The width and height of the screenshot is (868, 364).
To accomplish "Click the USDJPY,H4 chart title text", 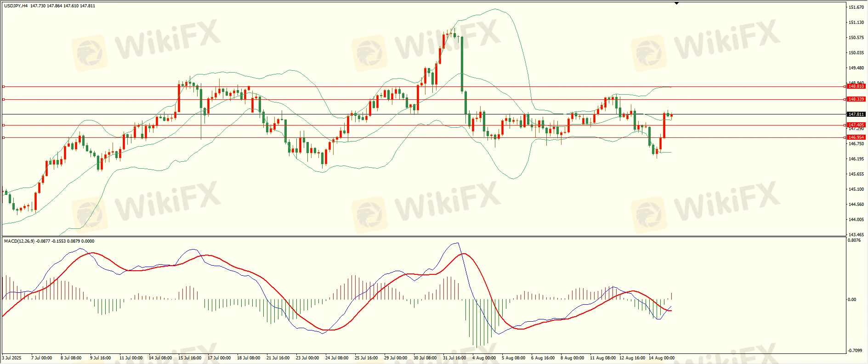I will pos(15,6).
